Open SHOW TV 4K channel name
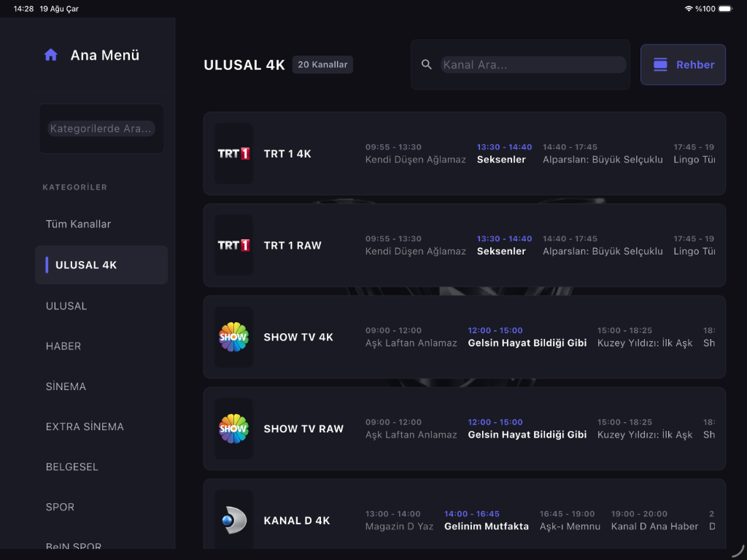Screen dimensions: 747x560 298,337
